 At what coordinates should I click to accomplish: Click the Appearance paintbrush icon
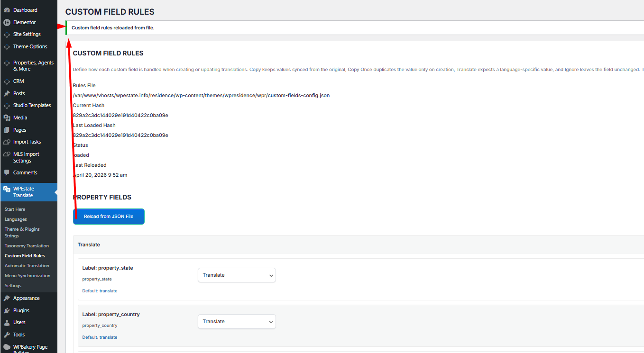click(7, 298)
